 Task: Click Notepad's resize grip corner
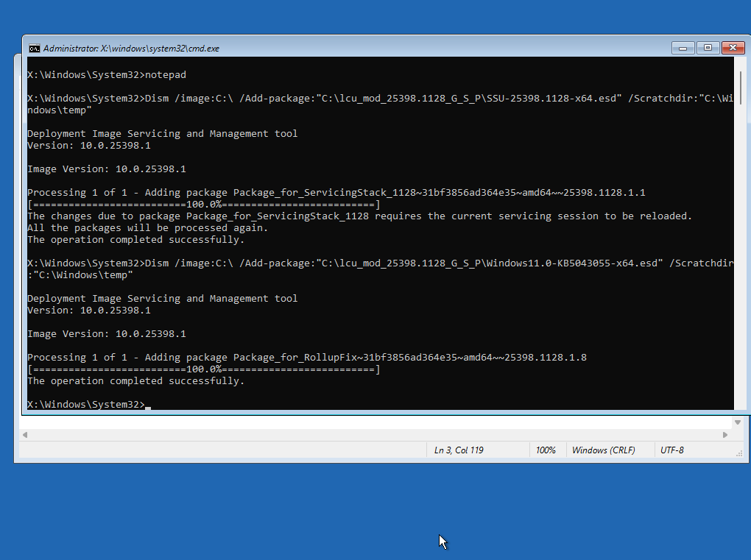click(739, 453)
